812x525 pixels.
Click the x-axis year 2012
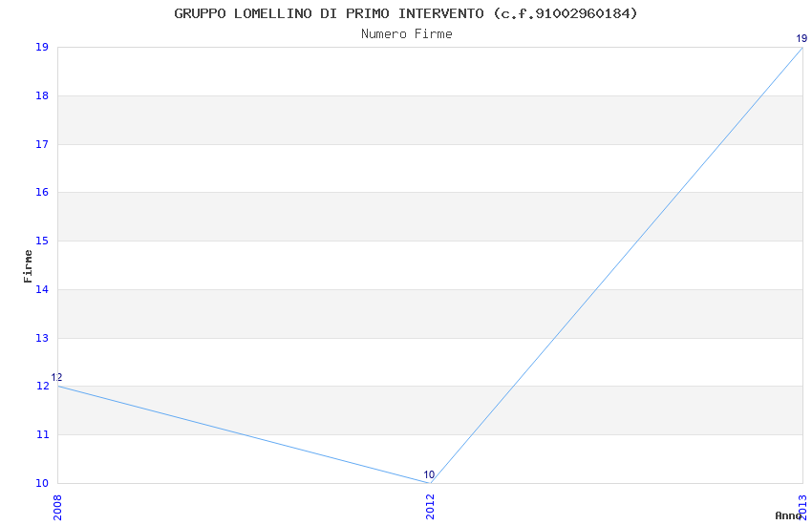click(430, 508)
